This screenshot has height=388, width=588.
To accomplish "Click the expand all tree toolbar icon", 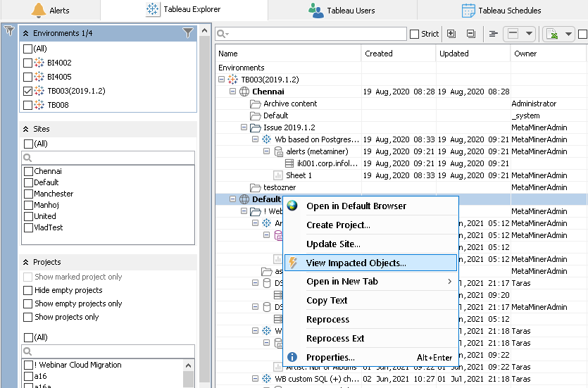I will [x=451, y=34].
